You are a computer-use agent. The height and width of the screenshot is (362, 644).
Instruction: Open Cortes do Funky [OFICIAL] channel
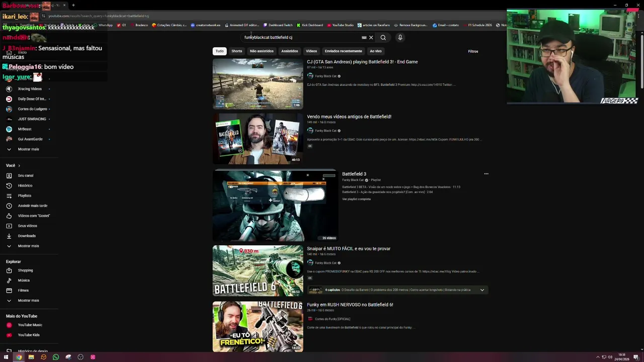pyautogui.click(x=332, y=319)
